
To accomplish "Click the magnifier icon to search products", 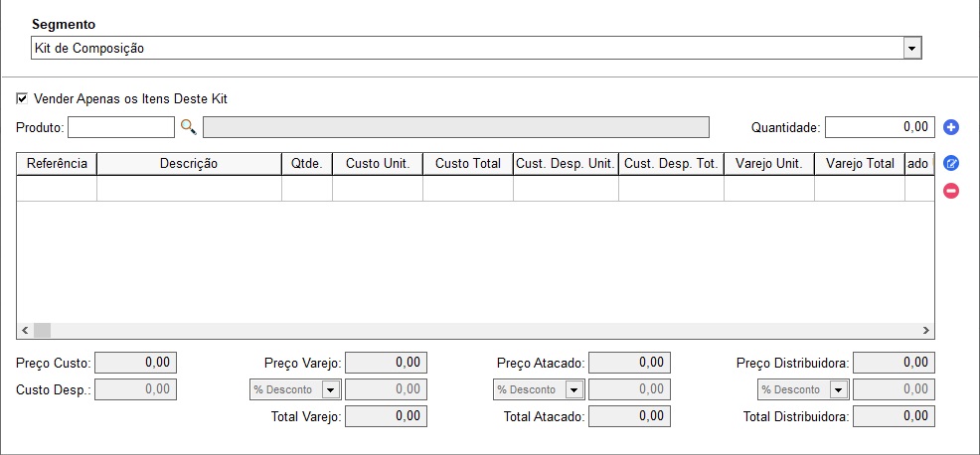I will tap(188, 127).
